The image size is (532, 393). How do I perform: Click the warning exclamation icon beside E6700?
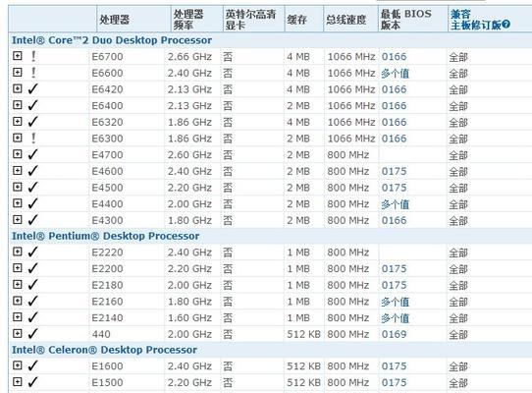(33, 56)
